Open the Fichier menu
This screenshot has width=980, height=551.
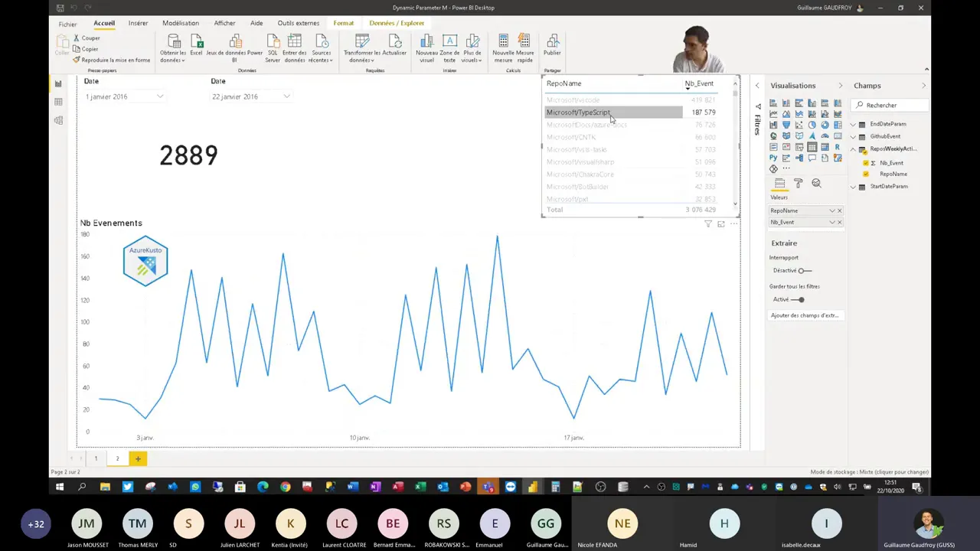point(67,24)
